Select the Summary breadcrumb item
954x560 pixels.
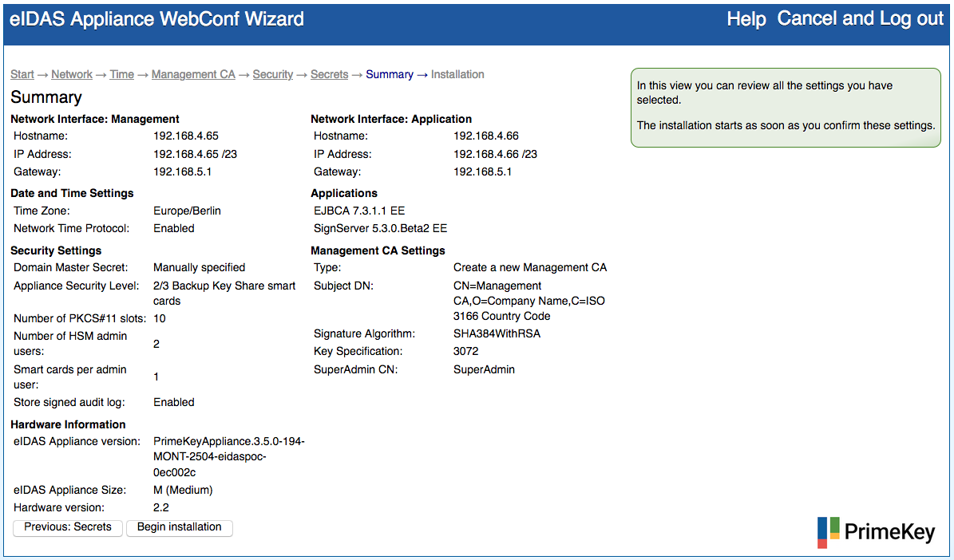[390, 74]
